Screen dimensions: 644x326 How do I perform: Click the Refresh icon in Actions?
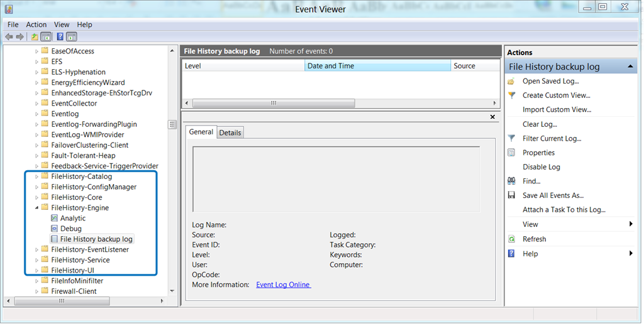click(x=511, y=239)
